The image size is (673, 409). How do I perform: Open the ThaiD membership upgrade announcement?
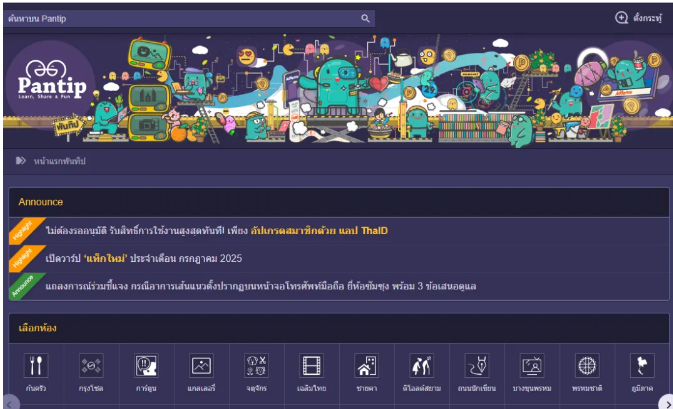point(216,231)
